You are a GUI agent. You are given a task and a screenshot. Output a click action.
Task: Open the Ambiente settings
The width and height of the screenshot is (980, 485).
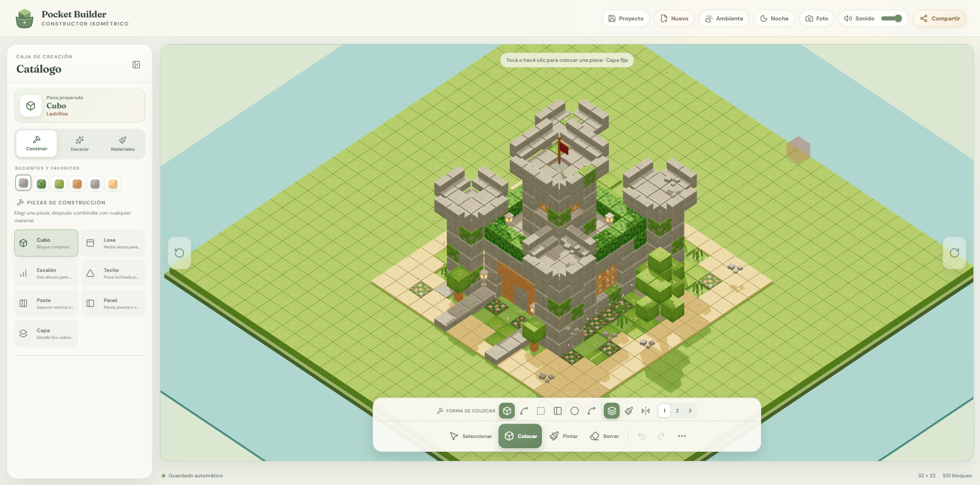pos(724,18)
